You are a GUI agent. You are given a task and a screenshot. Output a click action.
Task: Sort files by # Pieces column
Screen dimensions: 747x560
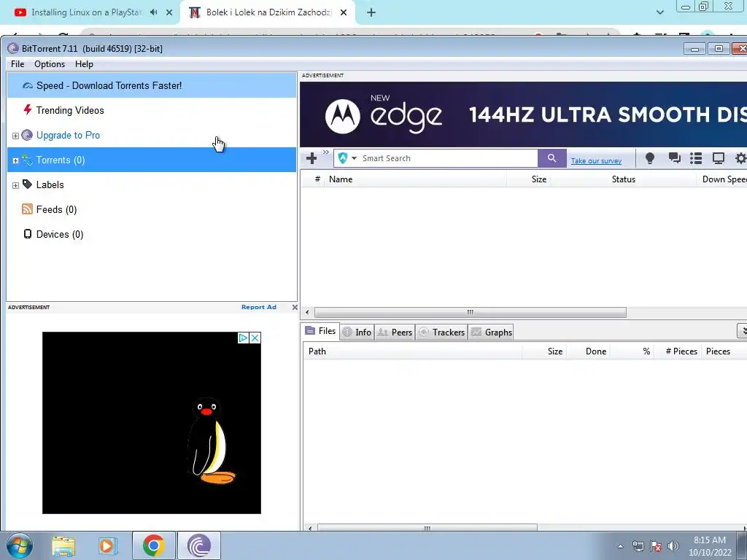pyautogui.click(x=678, y=351)
